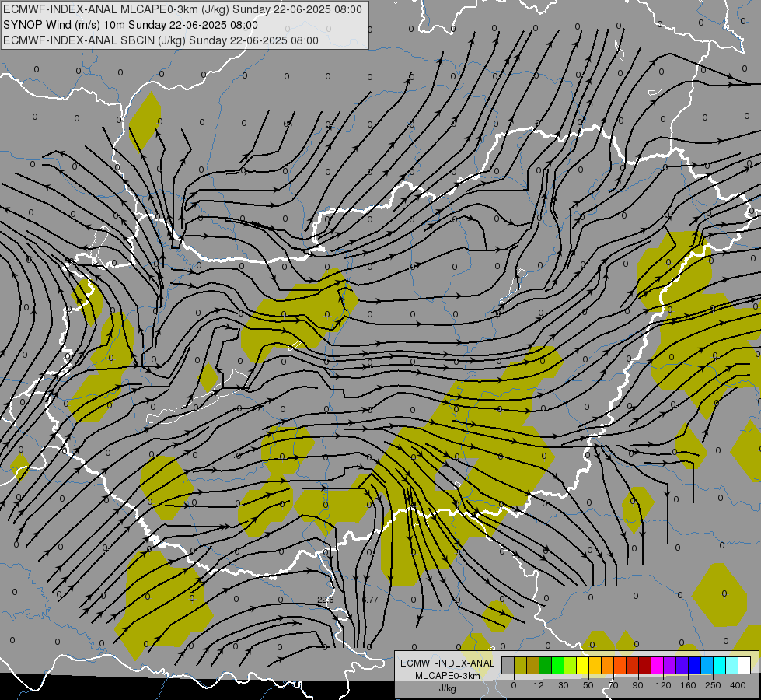Select the 120 tick label on the legend scale
Image resolution: width=761 pixels, height=700 pixels.
pyautogui.click(x=664, y=685)
